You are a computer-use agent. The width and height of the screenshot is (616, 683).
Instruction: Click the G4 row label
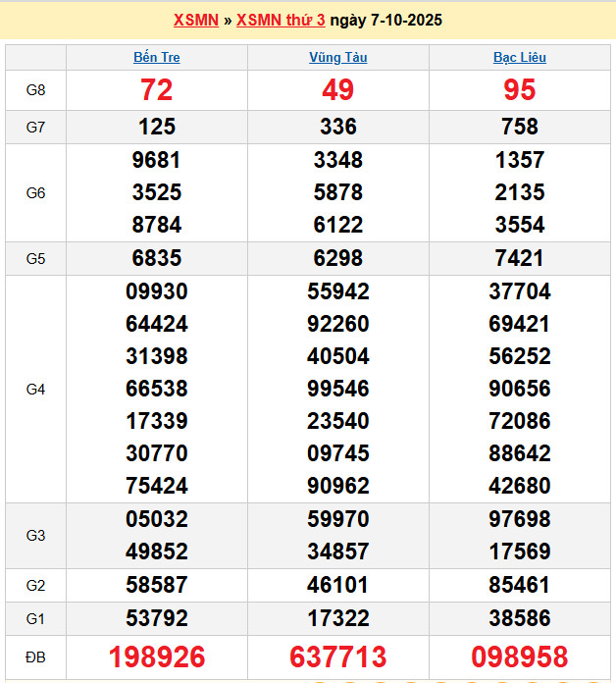[35, 389]
